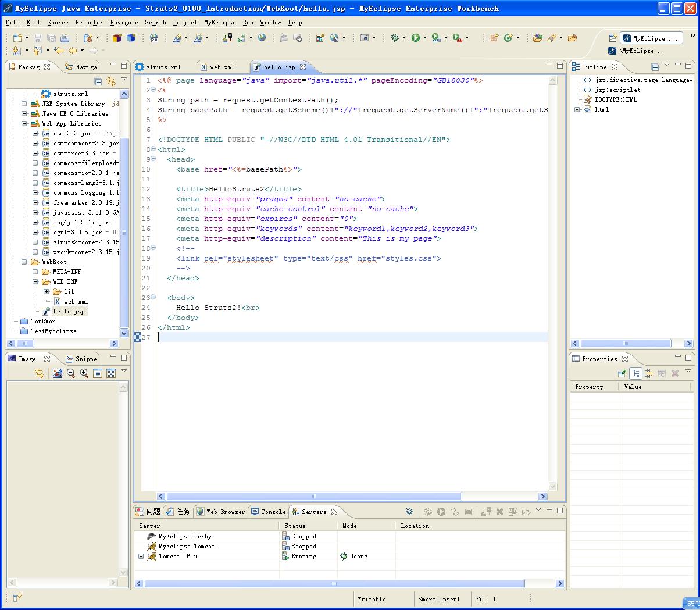Click the Collapse All icon in Package Explorer
700x610 pixels.
coord(98,81)
